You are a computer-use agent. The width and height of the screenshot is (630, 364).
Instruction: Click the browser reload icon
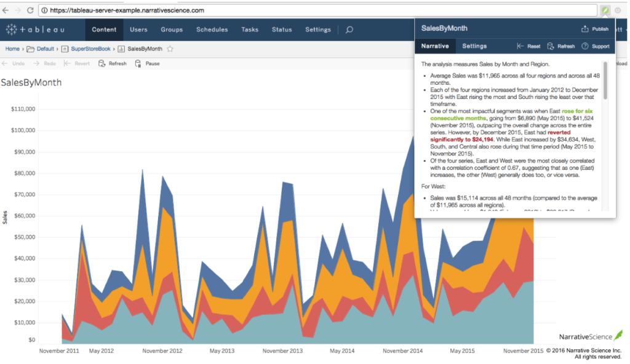coord(30,10)
